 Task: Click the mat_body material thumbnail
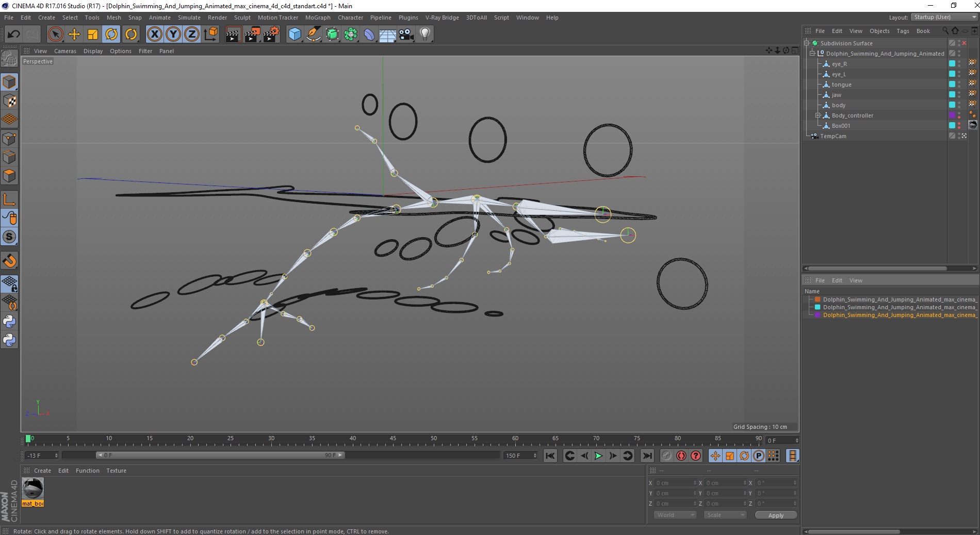32,488
